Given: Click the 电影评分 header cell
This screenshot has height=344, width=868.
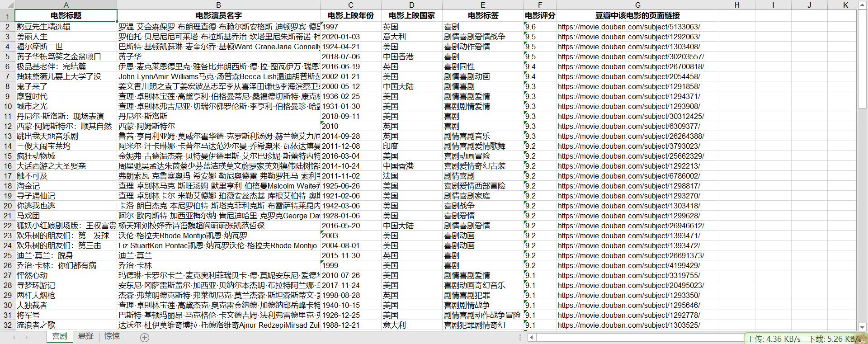Looking at the screenshot, I should tap(540, 15).
